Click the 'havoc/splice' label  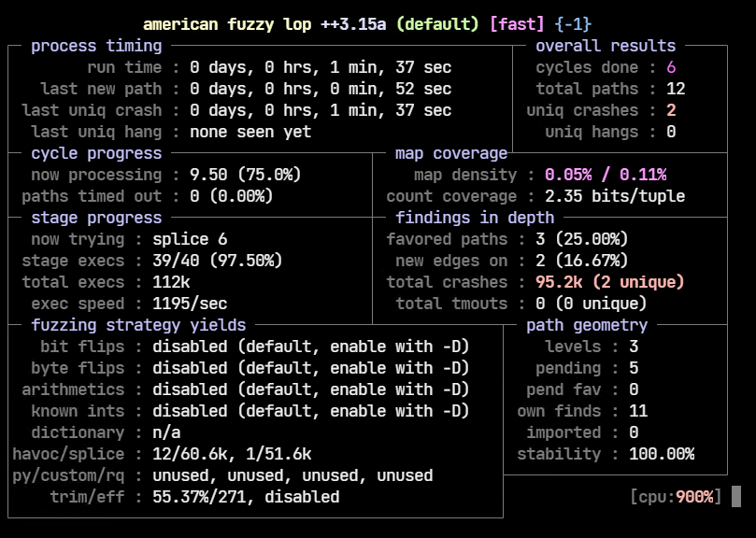tap(68, 454)
